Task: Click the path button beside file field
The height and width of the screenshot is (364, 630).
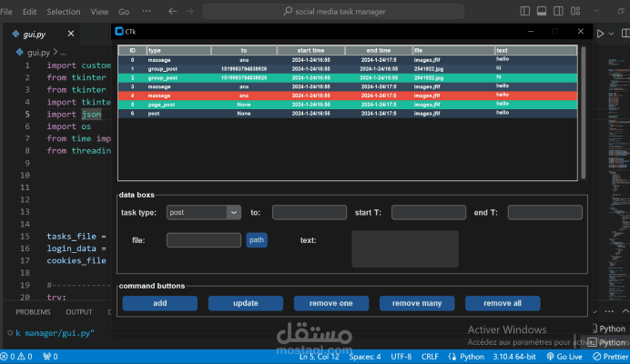Action: tap(257, 240)
